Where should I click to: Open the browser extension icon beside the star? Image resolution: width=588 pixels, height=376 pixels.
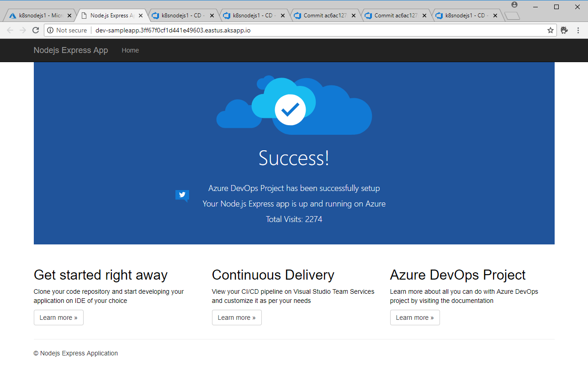[564, 30]
